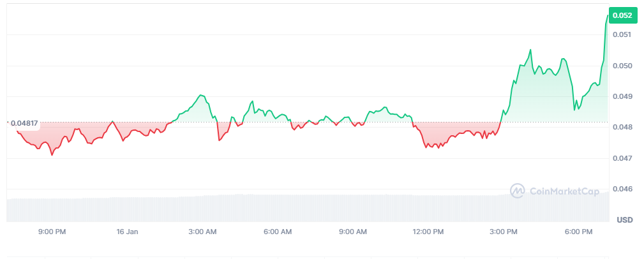Click the 9:00 AM time axis label
The width and height of the screenshot is (644, 259).
pos(353,232)
